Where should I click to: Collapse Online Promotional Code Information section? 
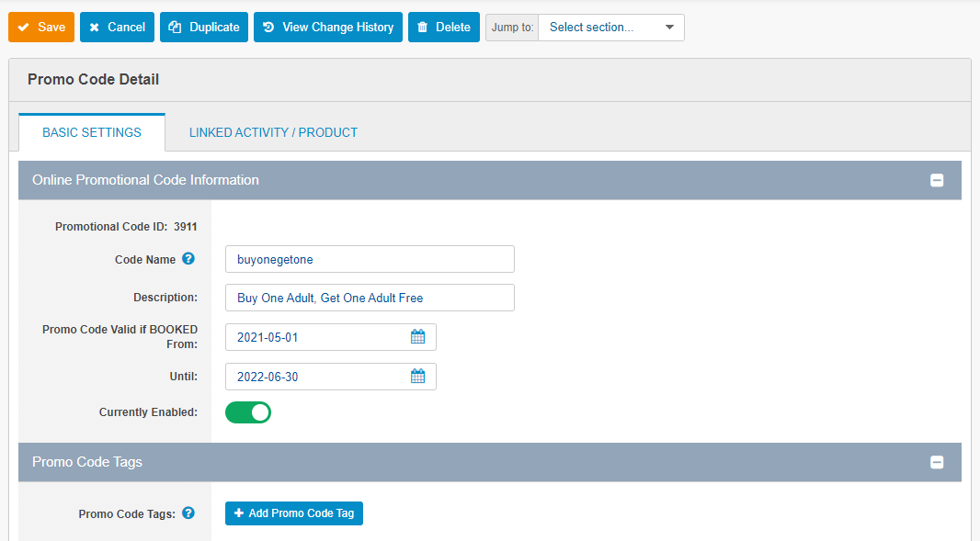coord(936,181)
